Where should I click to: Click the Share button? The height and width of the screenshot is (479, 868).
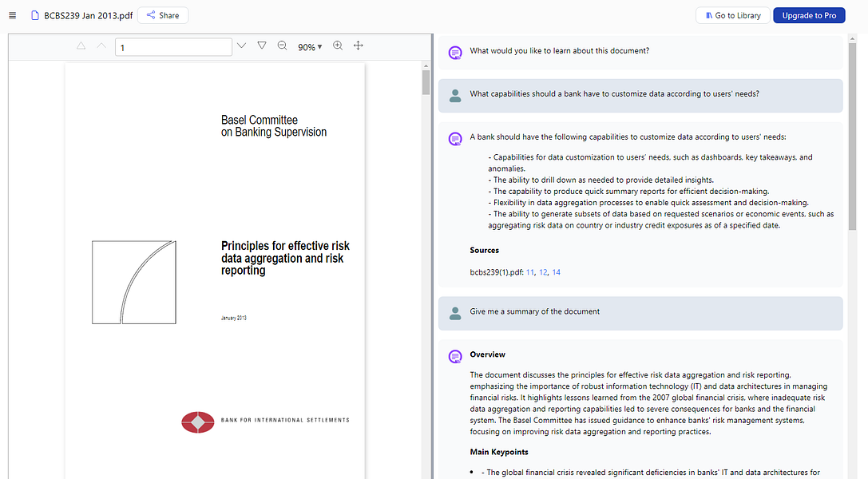coord(162,14)
